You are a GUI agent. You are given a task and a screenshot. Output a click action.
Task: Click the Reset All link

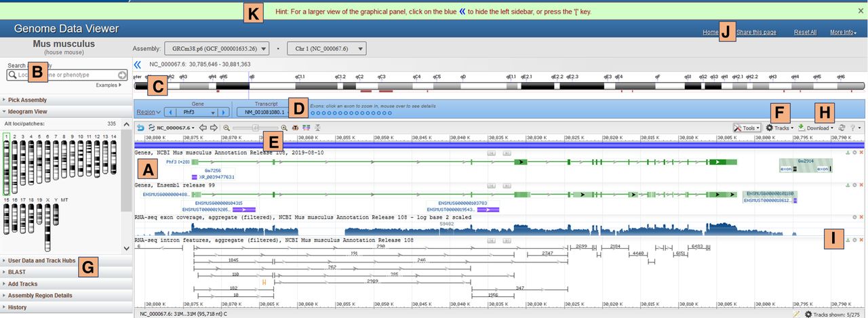(805, 32)
